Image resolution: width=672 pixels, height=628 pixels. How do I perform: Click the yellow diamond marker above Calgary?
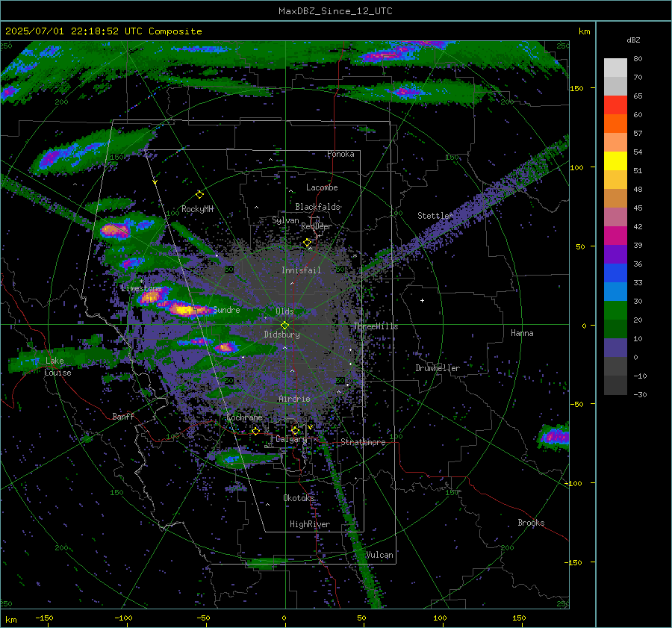(295, 430)
